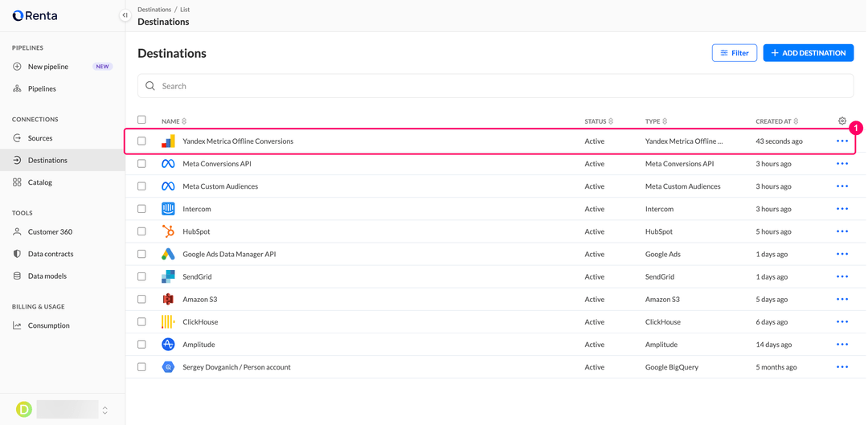Check the Meta Custom Audiences row
The image size is (868, 425).
click(x=141, y=186)
